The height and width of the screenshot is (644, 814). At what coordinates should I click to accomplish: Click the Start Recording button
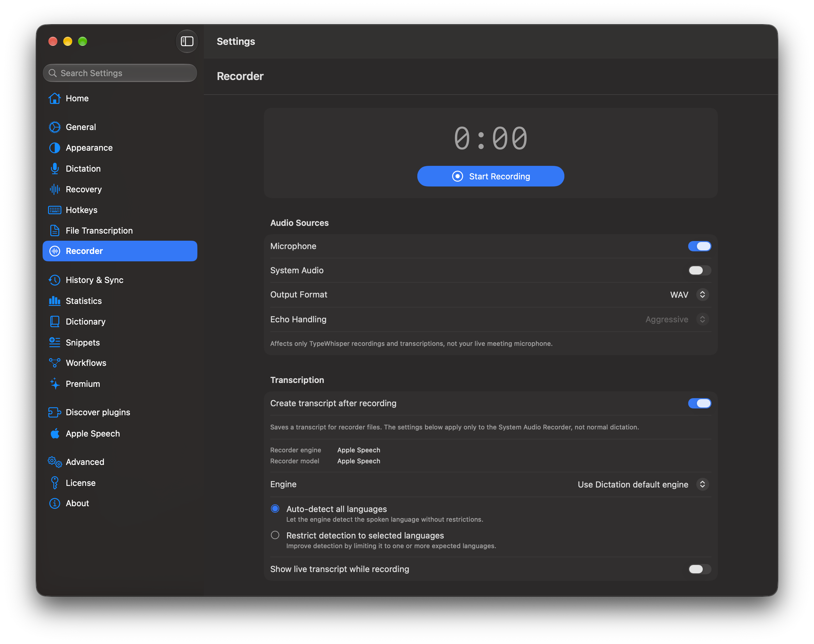tap(490, 176)
